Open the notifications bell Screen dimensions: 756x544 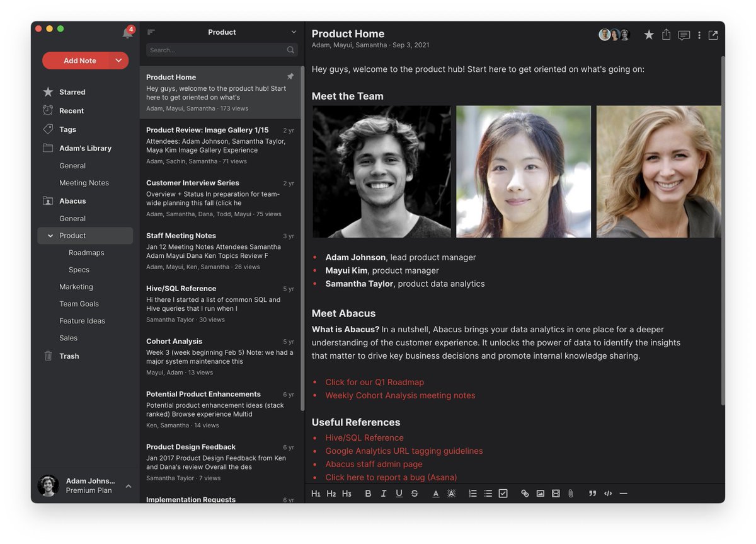click(128, 32)
